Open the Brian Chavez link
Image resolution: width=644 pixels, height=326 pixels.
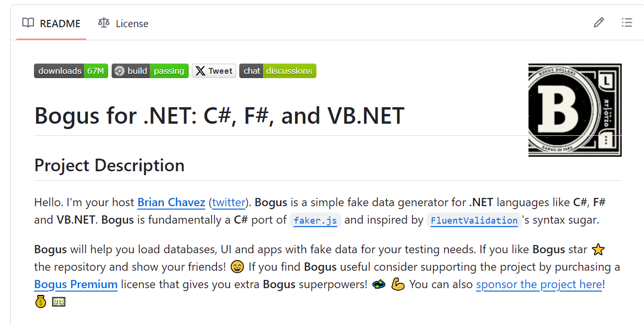coord(171,202)
